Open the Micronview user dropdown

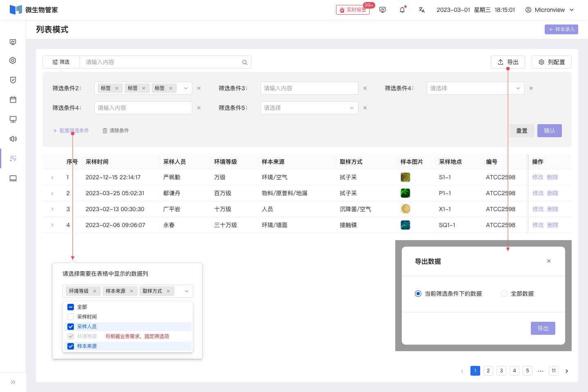550,10
